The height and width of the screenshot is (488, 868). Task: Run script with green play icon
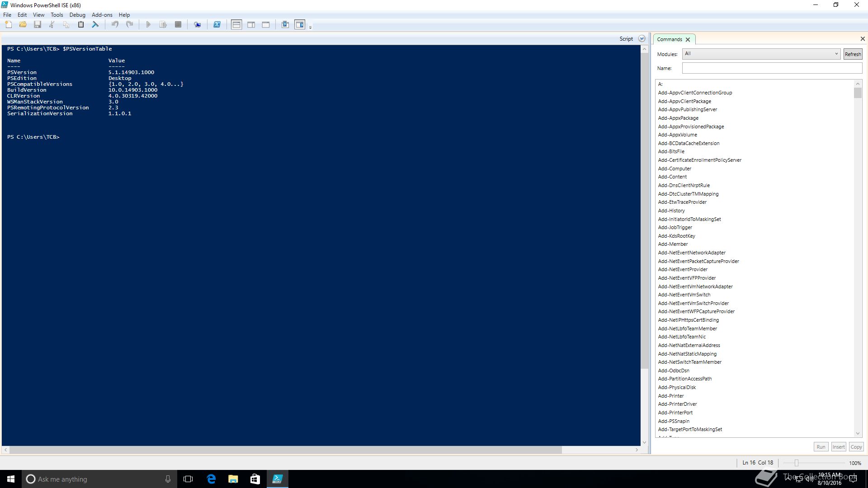click(x=148, y=24)
